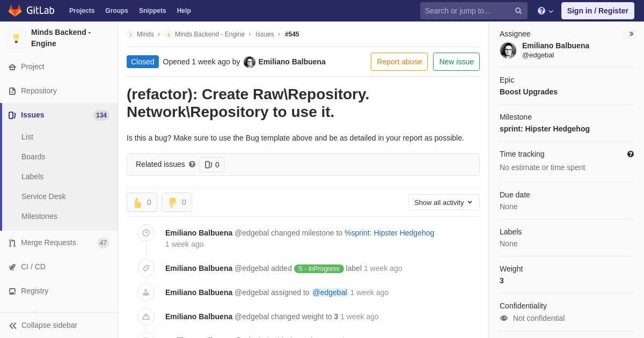The image size is (644, 338).
Task: Click Emiliano Balbuena assignee name in sidebar
Action: point(555,46)
